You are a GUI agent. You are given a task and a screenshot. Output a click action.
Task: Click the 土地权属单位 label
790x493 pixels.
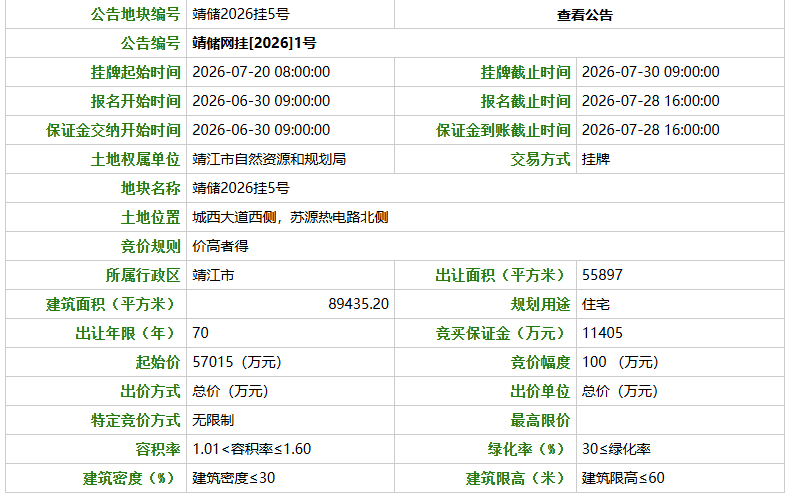pyautogui.click(x=135, y=159)
